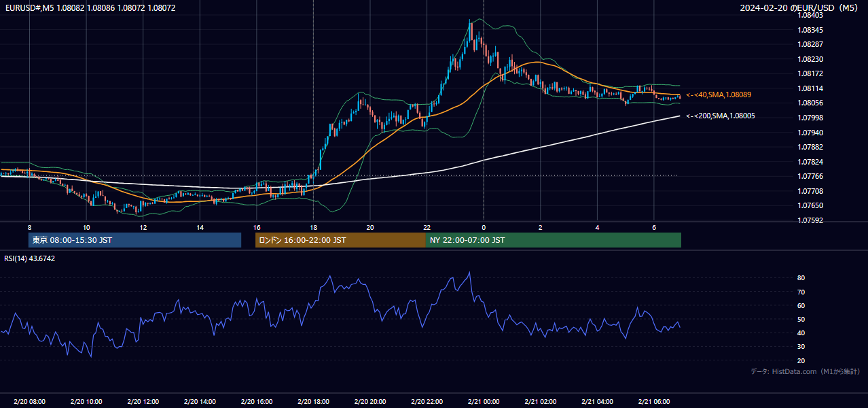Screen dimensions: 868x408
Task: Click price axis label 1.07708
Action: 810,191
